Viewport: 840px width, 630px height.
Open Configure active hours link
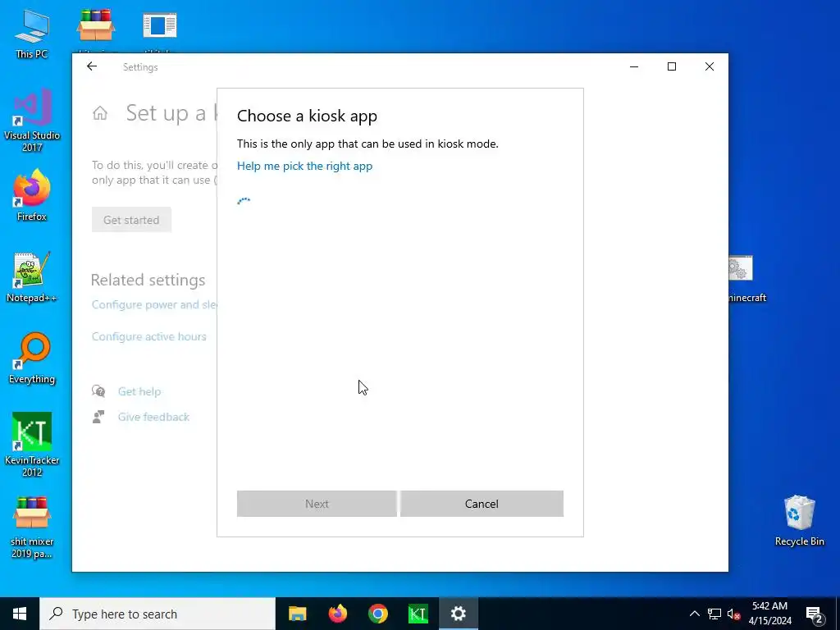149,336
